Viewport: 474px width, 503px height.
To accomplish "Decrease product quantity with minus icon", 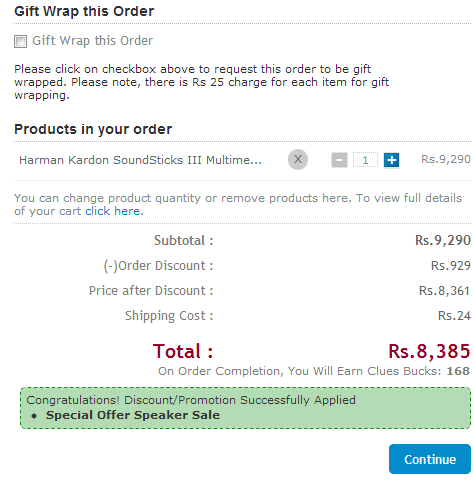I will click(339, 160).
